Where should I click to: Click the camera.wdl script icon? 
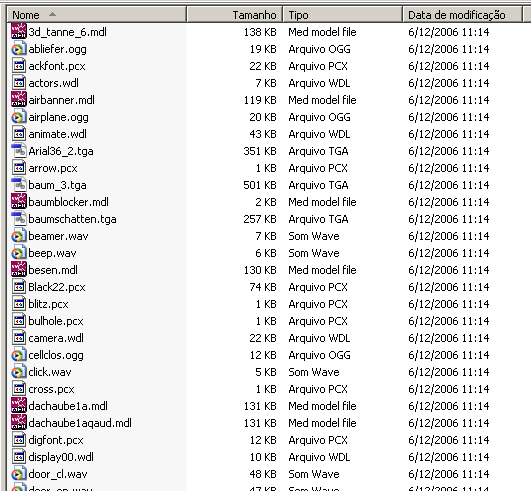19,338
